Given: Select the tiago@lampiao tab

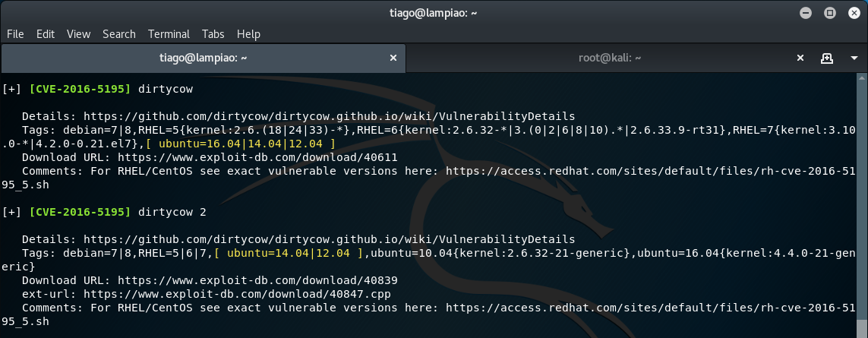Looking at the screenshot, I should tap(204, 58).
